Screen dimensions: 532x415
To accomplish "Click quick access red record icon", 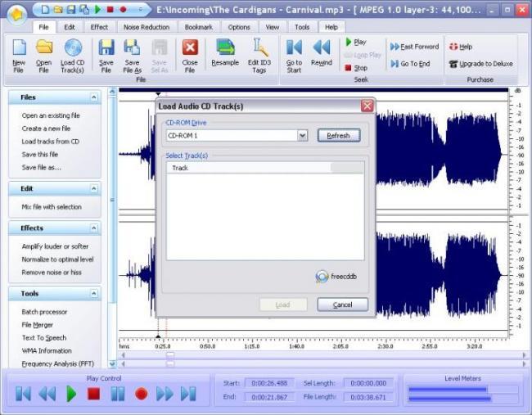I will [x=123, y=10].
